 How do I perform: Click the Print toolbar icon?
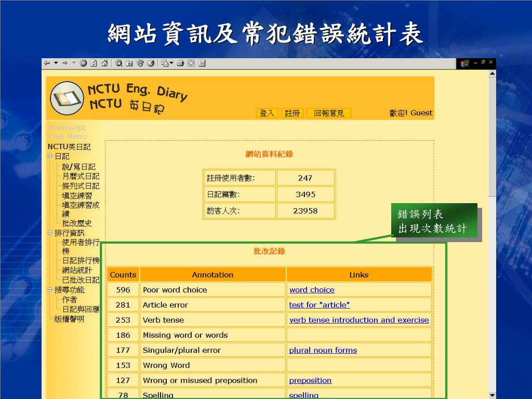point(180,63)
